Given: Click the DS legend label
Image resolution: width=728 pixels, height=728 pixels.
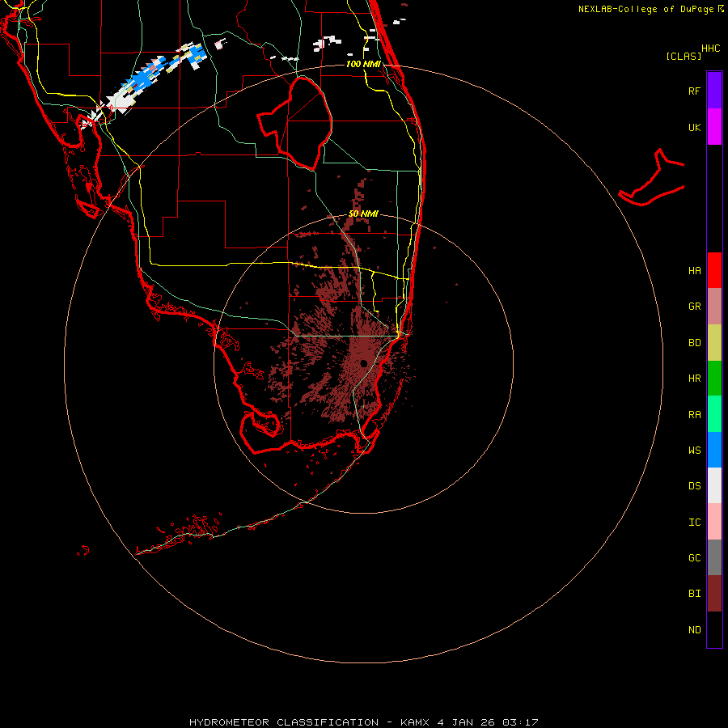Looking at the screenshot, I should 694,486.
